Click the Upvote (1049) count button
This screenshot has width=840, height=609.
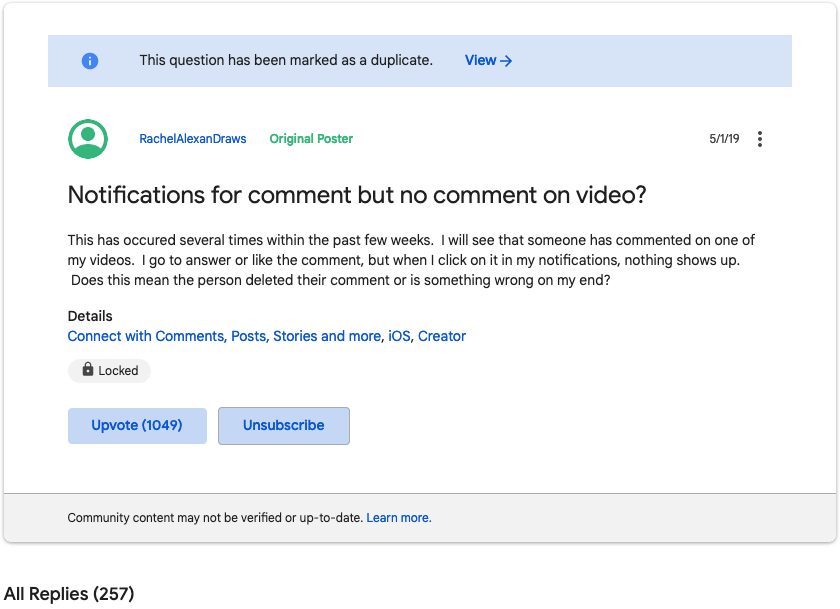[137, 425]
